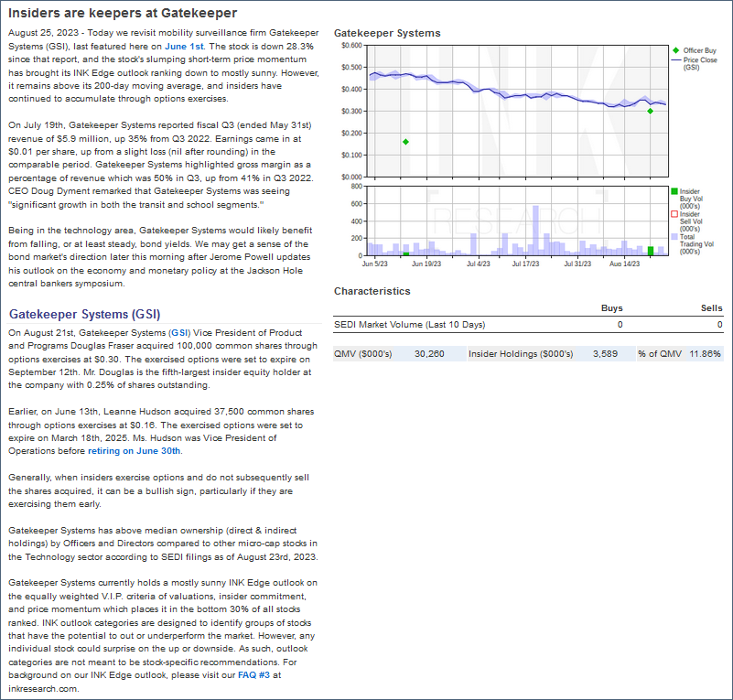This screenshot has width=733, height=700.
Task: Click the 800 volume axis label
Action: [357, 187]
